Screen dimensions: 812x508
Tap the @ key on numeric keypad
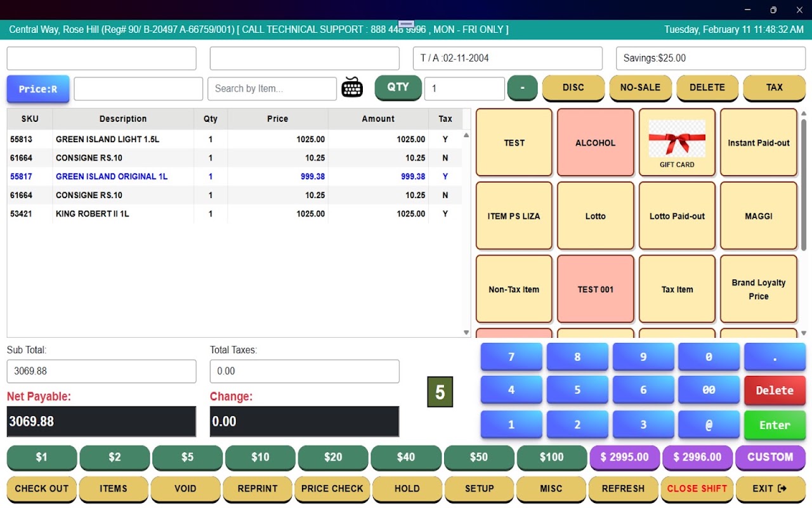point(709,425)
